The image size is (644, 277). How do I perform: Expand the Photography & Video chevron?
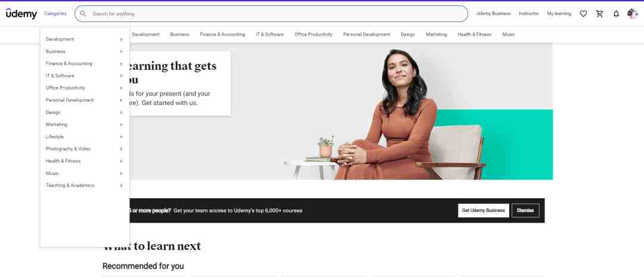pyautogui.click(x=121, y=149)
